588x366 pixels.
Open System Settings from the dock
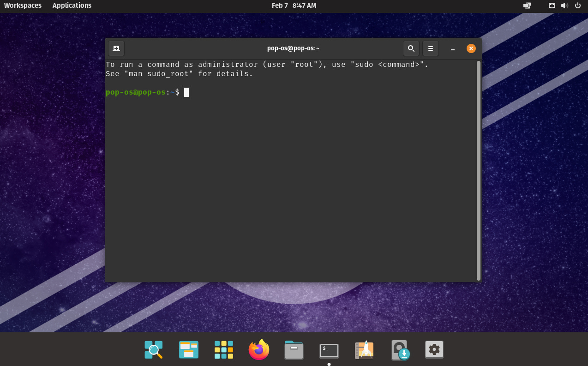coord(434,350)
